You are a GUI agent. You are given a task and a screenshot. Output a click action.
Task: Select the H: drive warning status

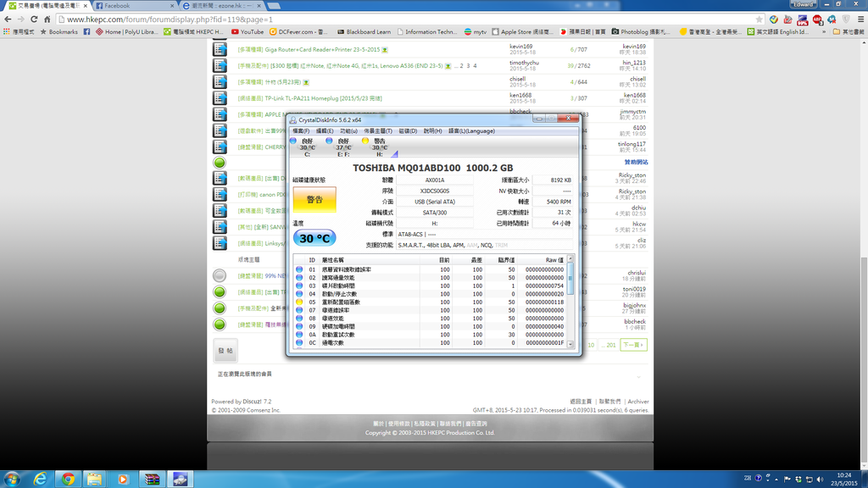pyautogui.click(x=376, y=147)
